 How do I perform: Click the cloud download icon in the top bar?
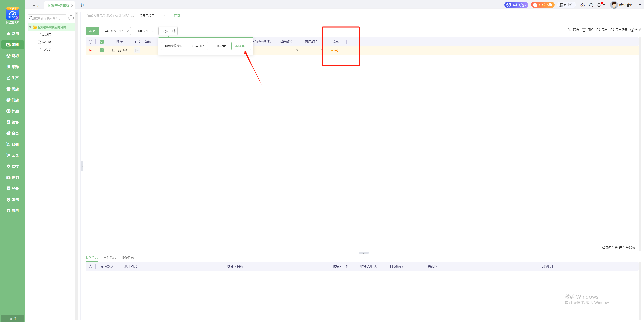tap(582, 5)
